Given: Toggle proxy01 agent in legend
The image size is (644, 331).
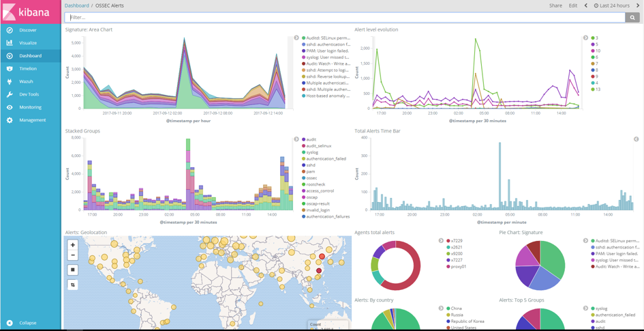Looking at the screenshot, I should [455, 266].
